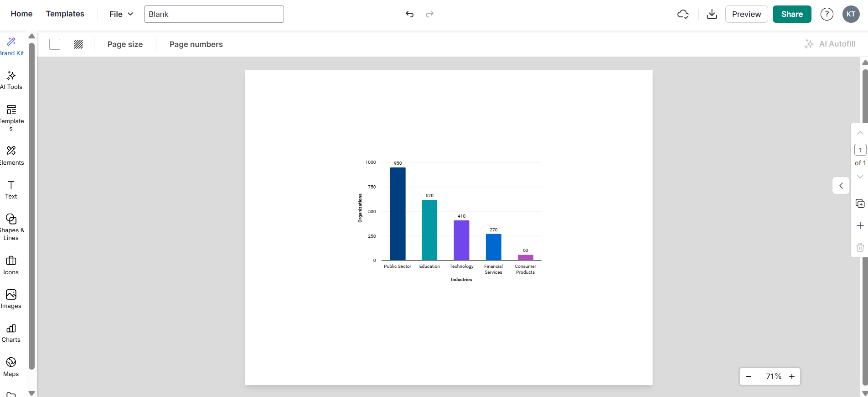Expand the collapsed right side panel
Image resolution: width=868 pixels, height=397 pixels.
click(841, 186)
